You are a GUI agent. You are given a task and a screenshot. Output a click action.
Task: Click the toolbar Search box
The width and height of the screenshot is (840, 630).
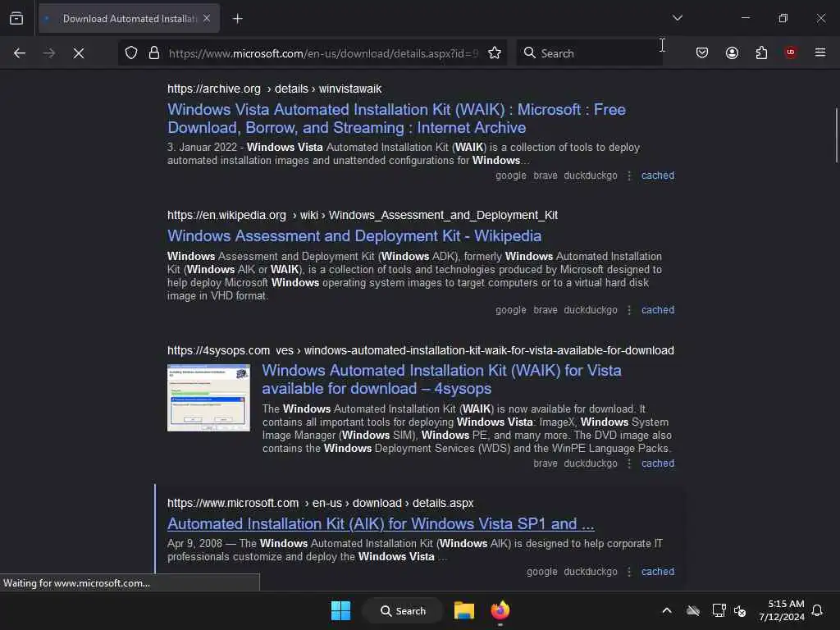click(589, 53)
